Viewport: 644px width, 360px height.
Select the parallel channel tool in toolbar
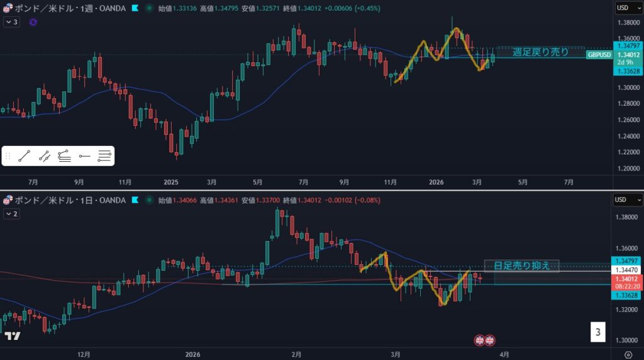45,156
